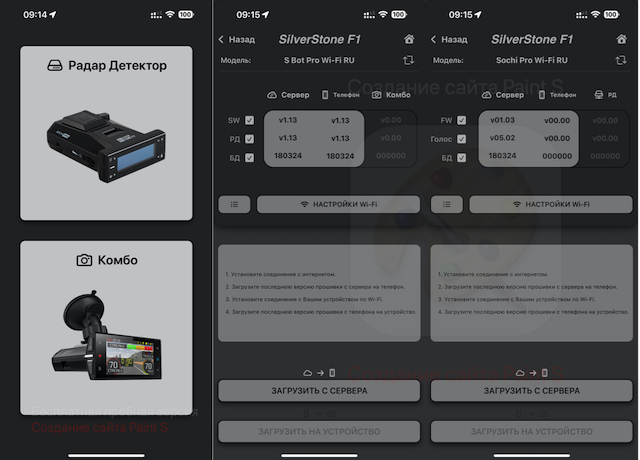Screen dimensions: 640x460
Task: Open НАСТРОЙКИ Wi-Fi on Sochi Pro screen
Action: pos(551,204)
